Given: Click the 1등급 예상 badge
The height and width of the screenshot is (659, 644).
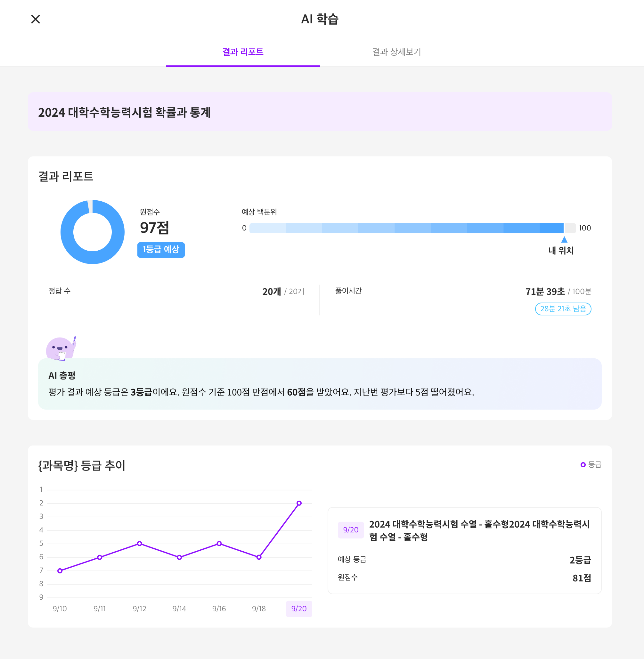Looking at the screenshot, I should [x=161, y=250].
